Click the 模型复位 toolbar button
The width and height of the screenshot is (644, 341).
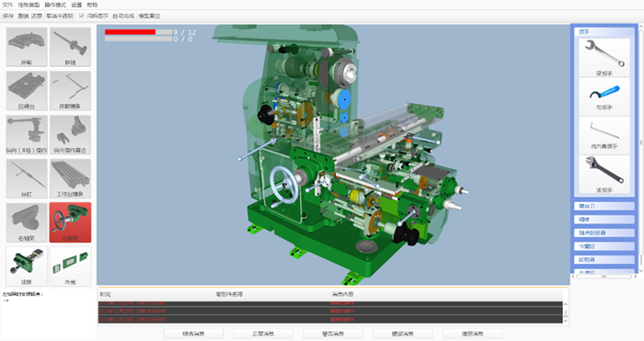click(149, 16)
